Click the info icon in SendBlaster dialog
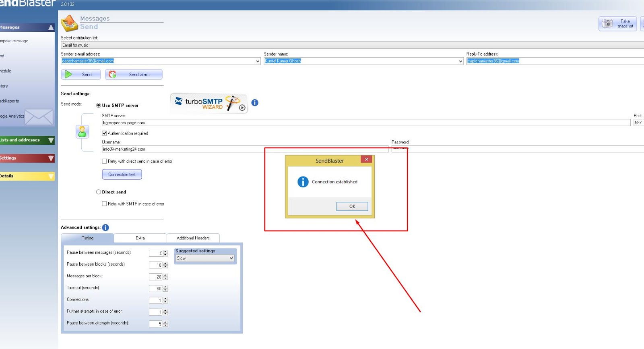Image resolution: width=644 pixels, height=349 pixels. pyautogui.click(x=303, y=182)
